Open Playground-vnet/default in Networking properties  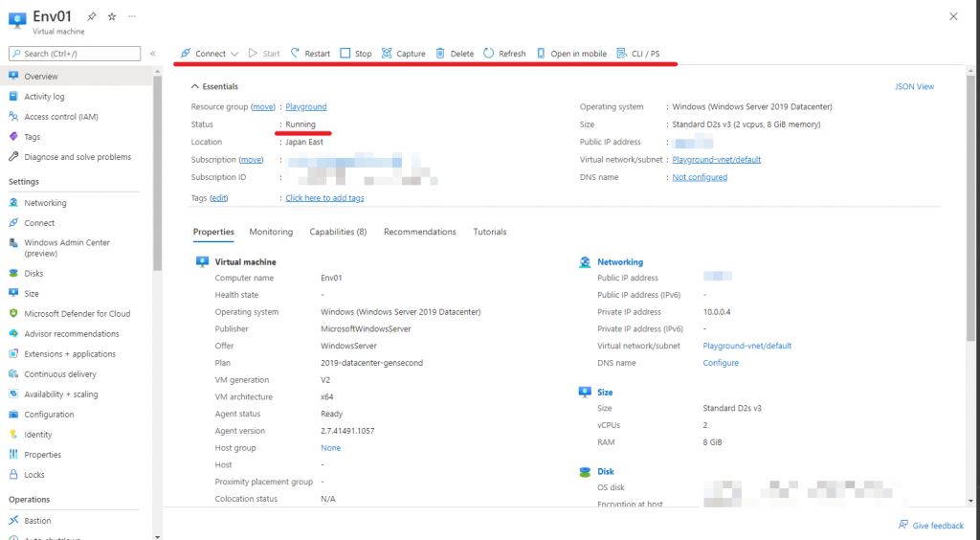click(x=746, y=347)
